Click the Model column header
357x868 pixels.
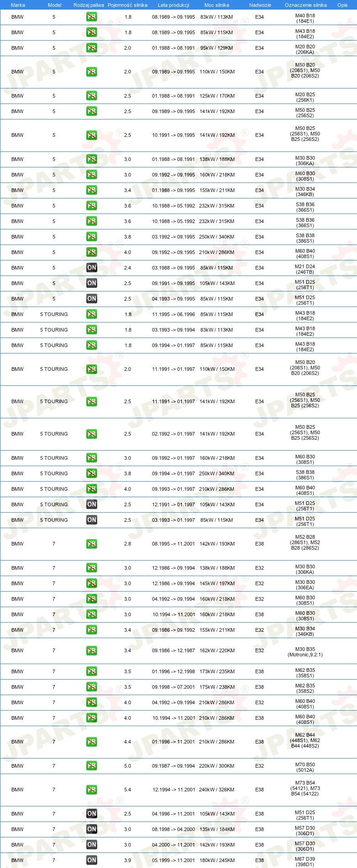click(54, 5)
